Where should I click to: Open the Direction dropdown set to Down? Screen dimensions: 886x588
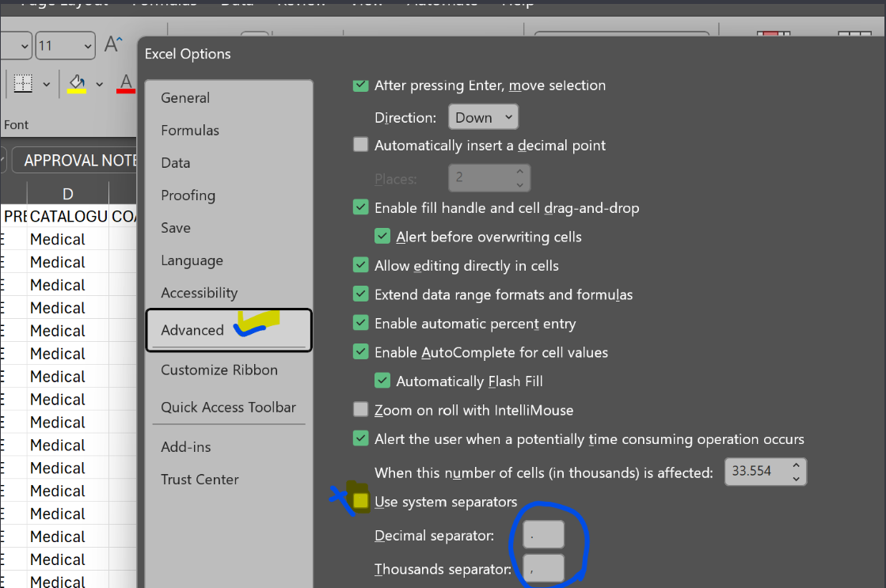483,117
